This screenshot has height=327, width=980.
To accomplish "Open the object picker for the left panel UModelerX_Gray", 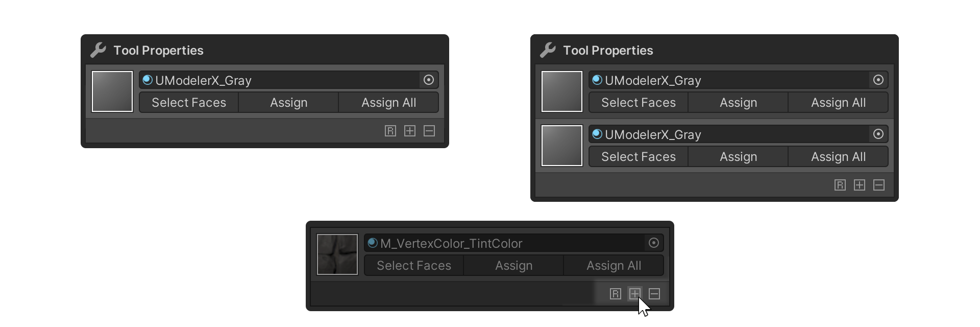I will (x=429, y=80).
